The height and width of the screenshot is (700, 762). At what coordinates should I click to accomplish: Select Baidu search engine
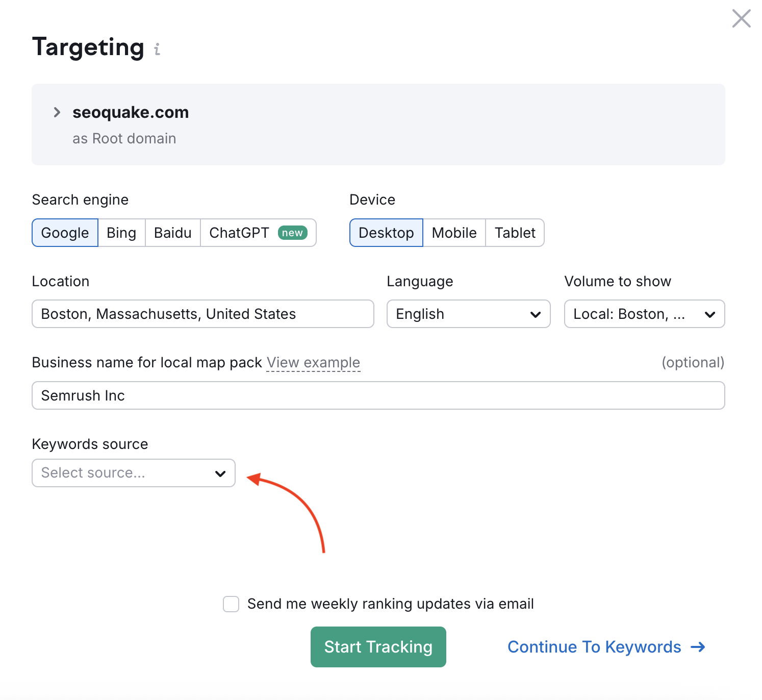pos(173,233)
